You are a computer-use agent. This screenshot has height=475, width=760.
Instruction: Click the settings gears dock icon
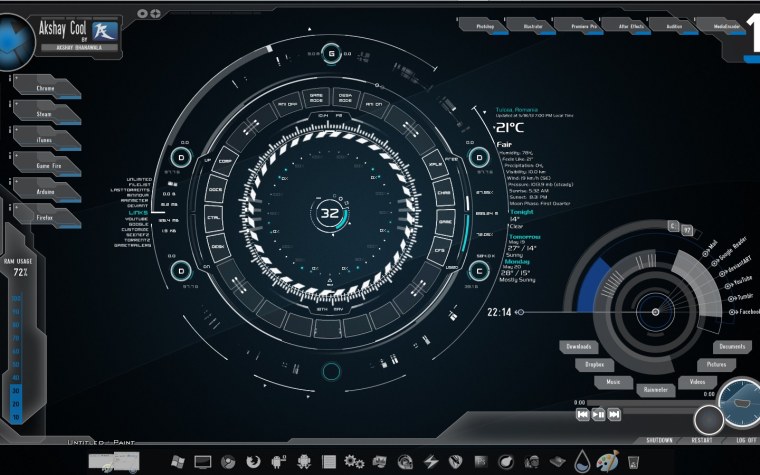(x=354, y=462)
